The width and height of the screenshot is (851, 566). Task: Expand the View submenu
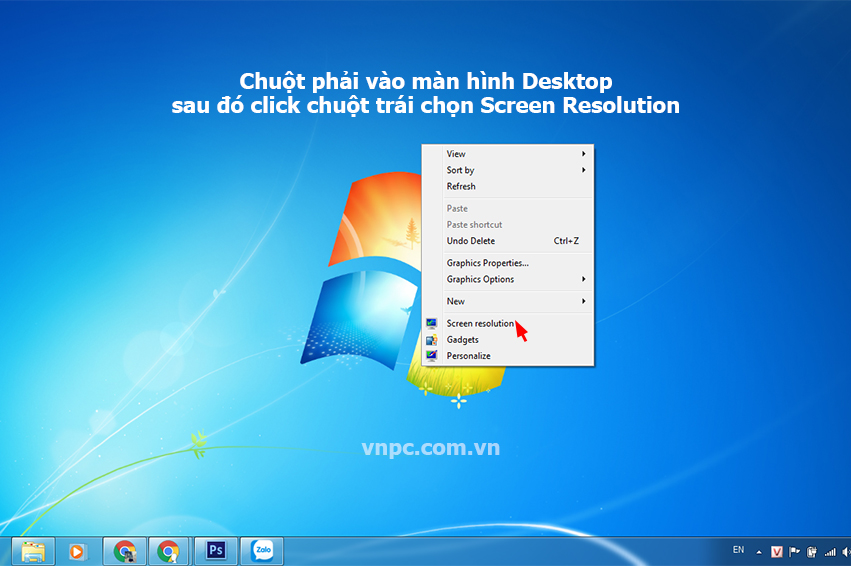coord(508,154)
